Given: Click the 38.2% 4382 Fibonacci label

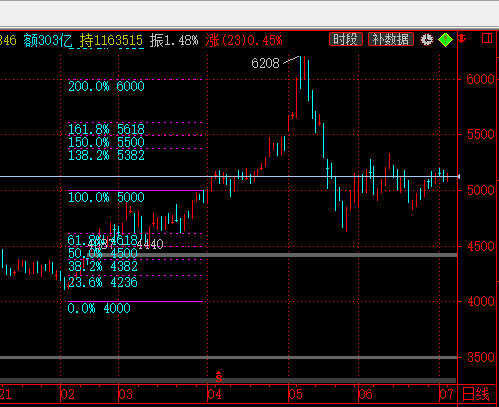Looking at the screenshot, I should click(x=103, y=266).
